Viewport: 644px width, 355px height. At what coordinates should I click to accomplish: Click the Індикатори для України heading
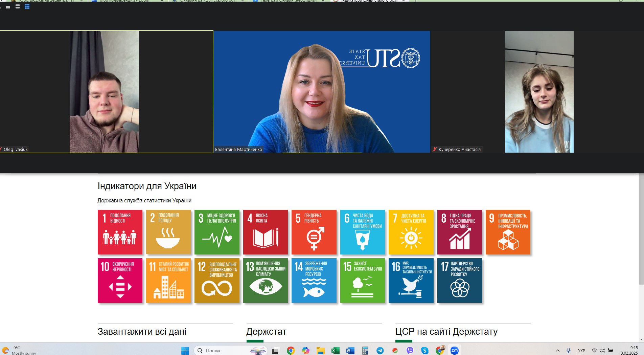coord(147,186)
